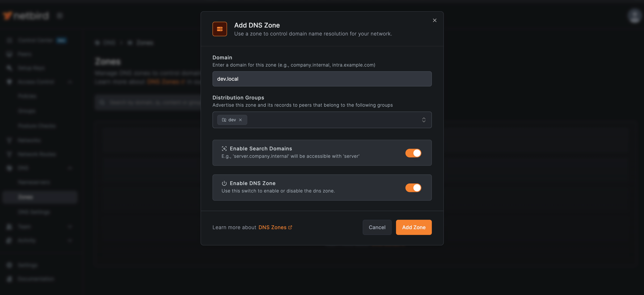Select the Peers icon in the sidebar
The width and height of the screenshot is (644, 295).
9,54
